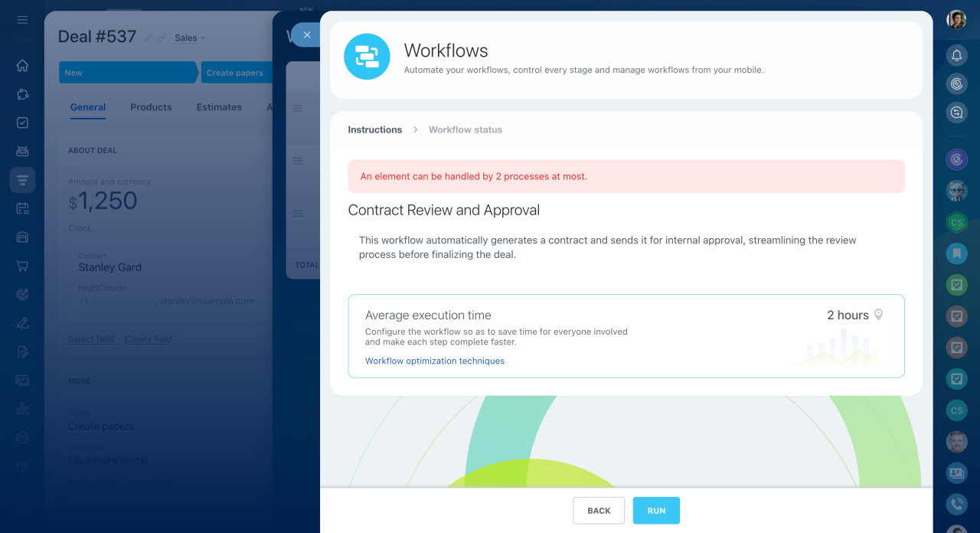Open the bar chart analytics icon

(22, 409)
